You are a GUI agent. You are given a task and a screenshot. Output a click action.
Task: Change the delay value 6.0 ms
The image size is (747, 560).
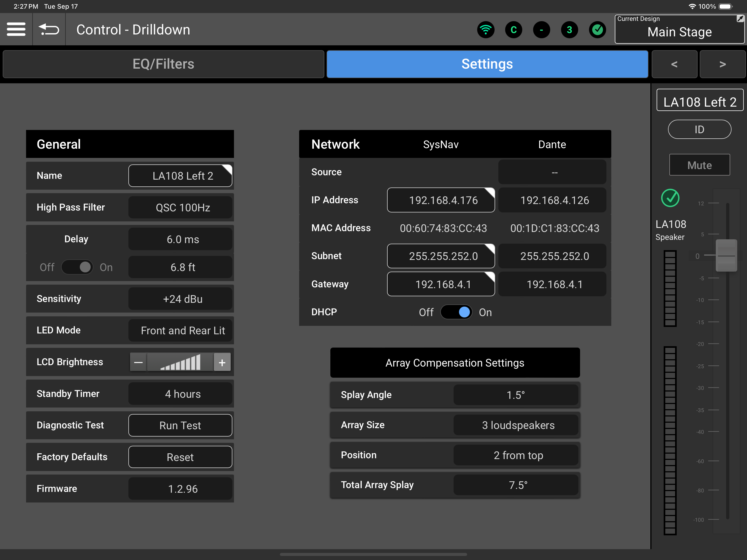180,239
